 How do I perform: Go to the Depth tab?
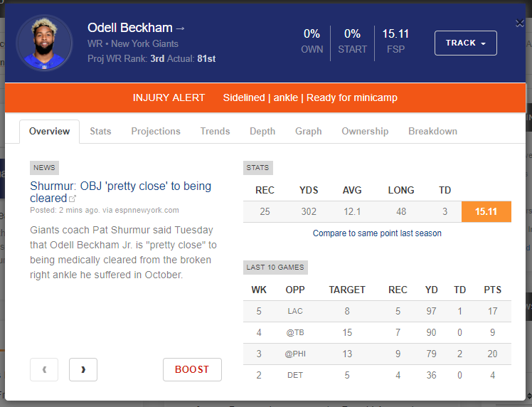click(x=262, y=131)
